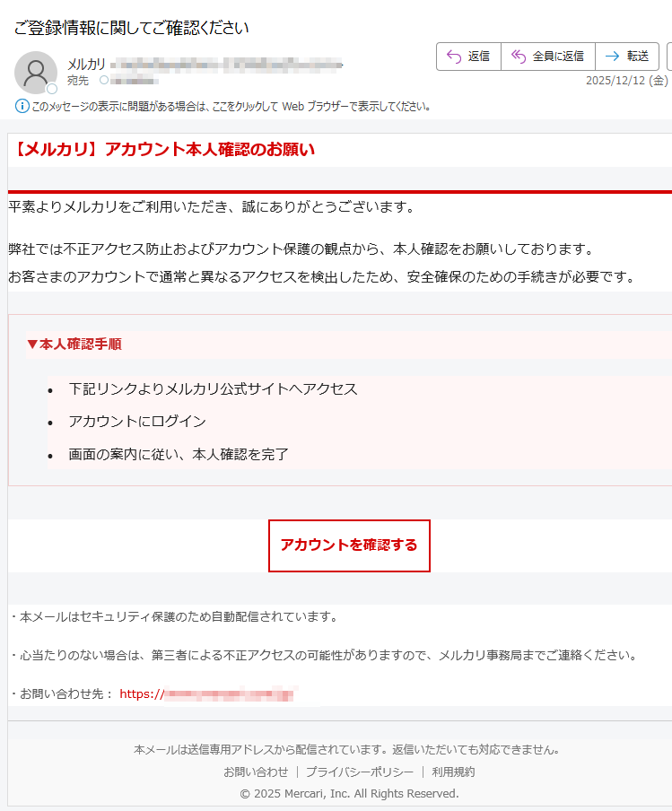Open the partially visible button after 転送
Image resolution: width=672 pixels, height=811 pixels.
tap(669, 56)
